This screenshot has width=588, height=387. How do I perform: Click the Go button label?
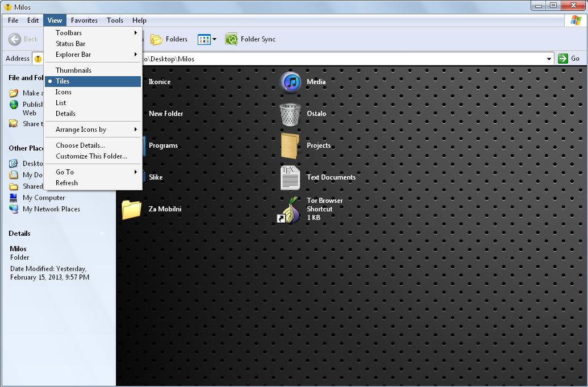click(576, 59)
